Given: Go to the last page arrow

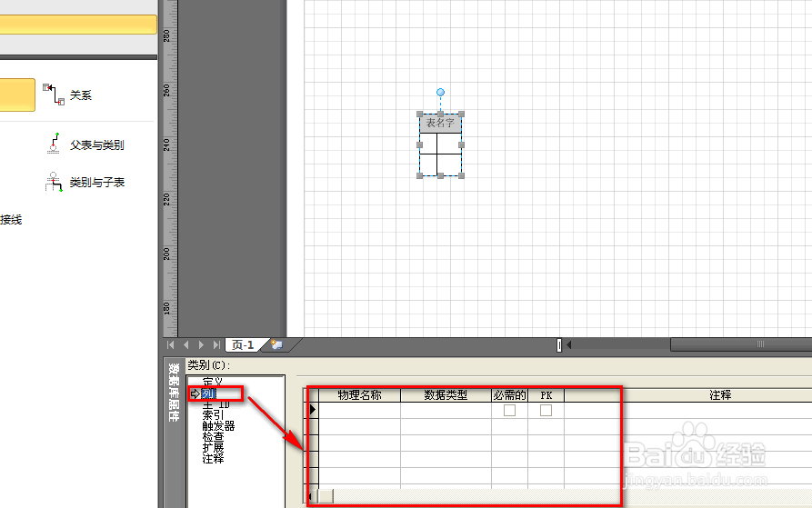Looking at the screenshot, I should pyautogui.click(x=216, y=344).
